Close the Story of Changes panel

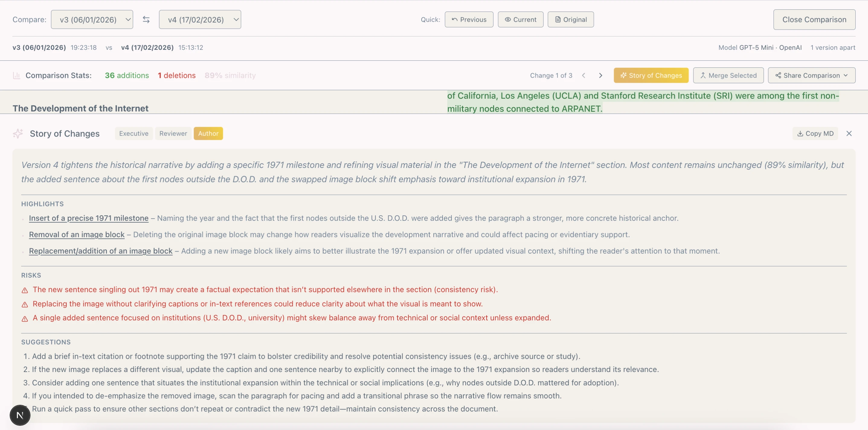click(849, 133)
